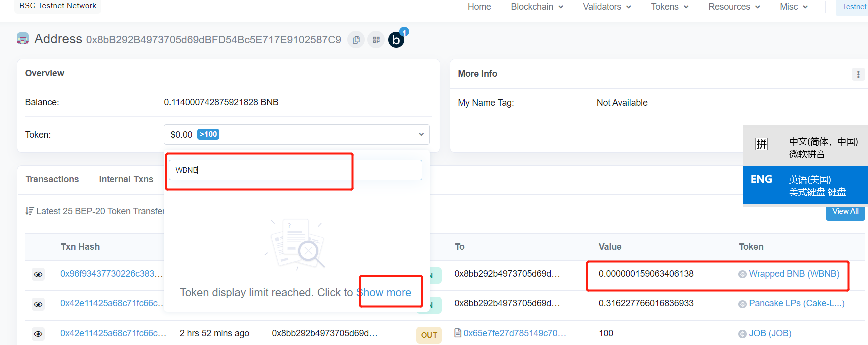Open recipient address 0x65e7fe27d785149c70
Image resolution: width=868 pixels, height=345 pixels.
click(515, 333)
